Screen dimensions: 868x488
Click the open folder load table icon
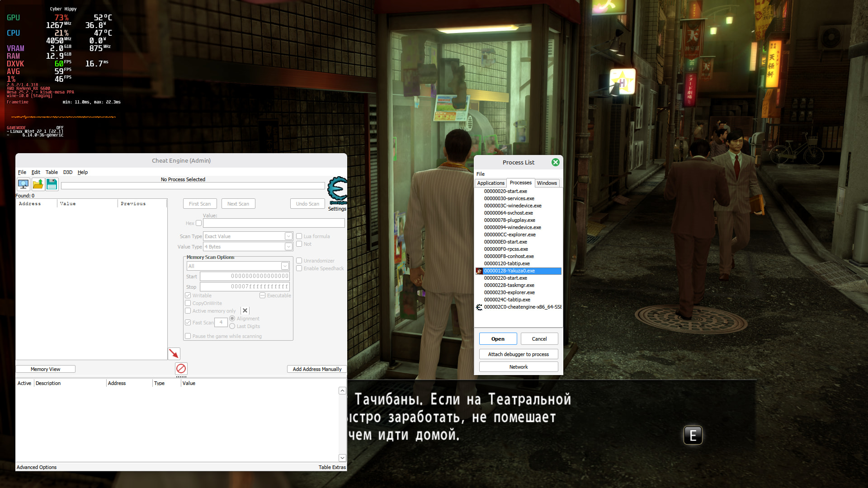[x=38, y=184]
